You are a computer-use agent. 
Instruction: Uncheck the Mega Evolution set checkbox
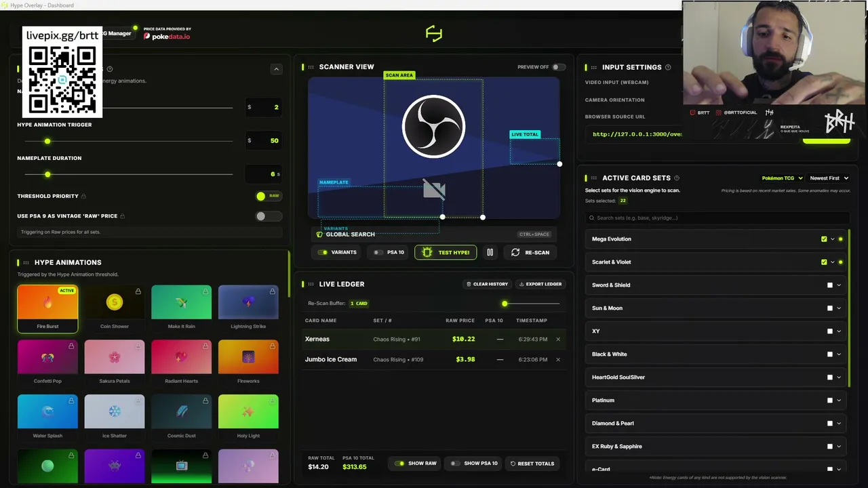[x=824, y=239]
